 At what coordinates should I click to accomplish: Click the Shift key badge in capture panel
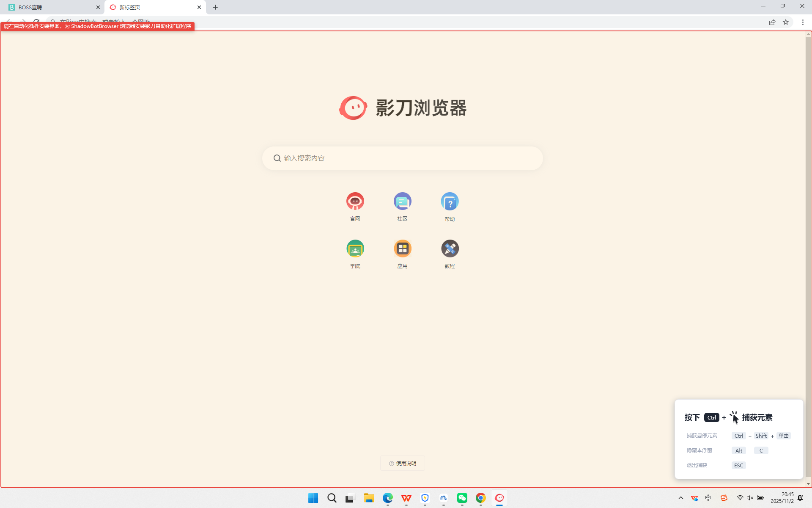point(761,436)
